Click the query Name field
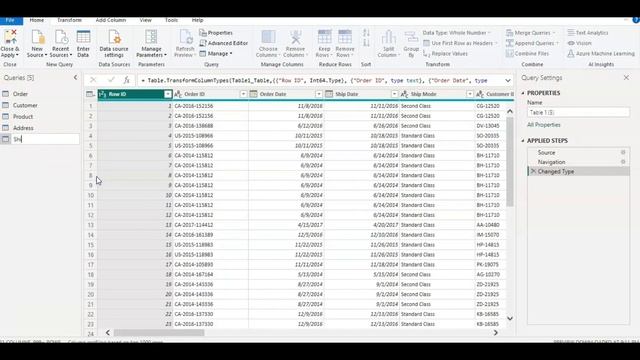640x360 pixels. tap(578, 112)
